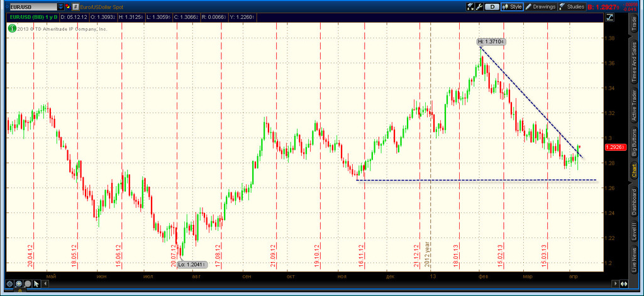Click the 15.02.13 date marker

pos(500,256)
